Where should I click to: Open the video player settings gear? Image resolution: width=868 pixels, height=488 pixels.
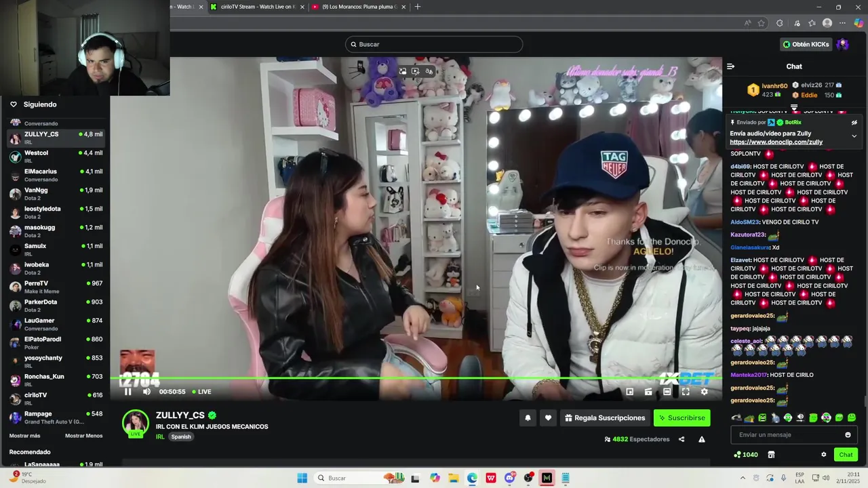click(x=704, y=392)
